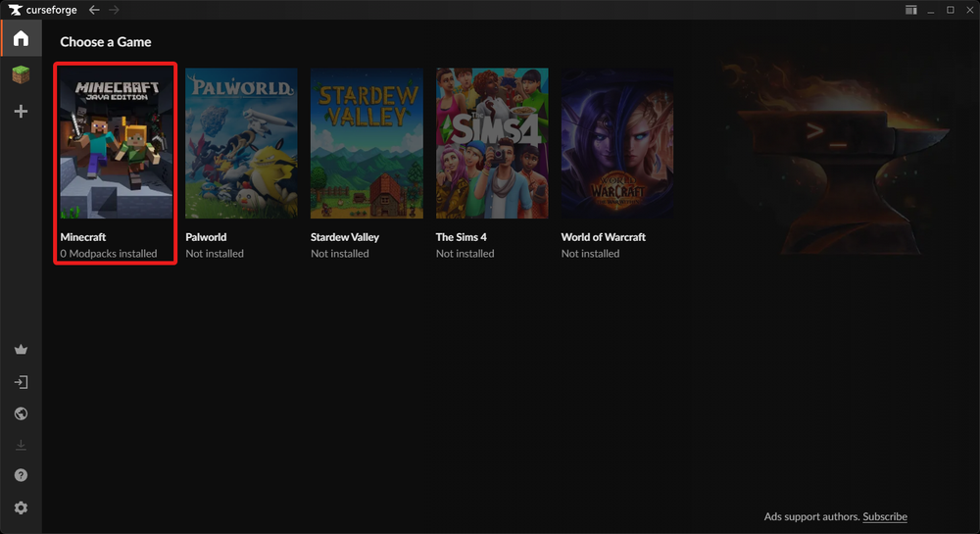Select the Palworld game cover
Screen dimensions: 980x534
pos(241,143)
